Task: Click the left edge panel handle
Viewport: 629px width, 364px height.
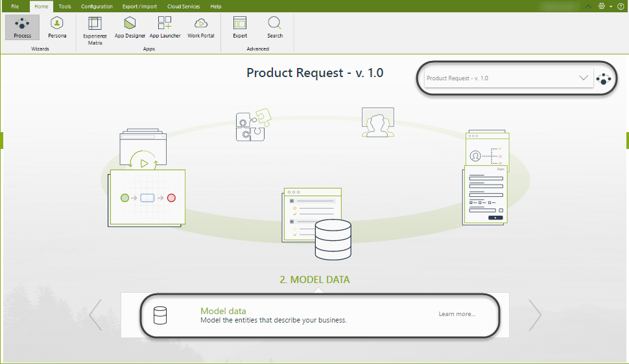Action: coord(1,141)
